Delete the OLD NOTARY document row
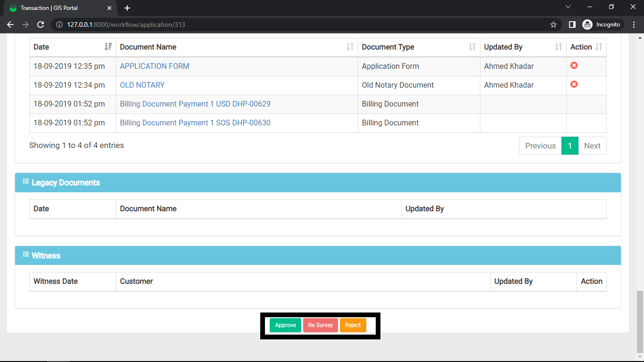644x362 pixels. click(x=574, y=84)
